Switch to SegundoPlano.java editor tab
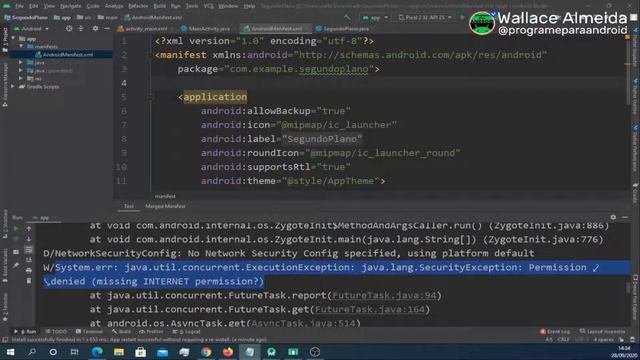This screenshot has height=360, width=640. 343,29
